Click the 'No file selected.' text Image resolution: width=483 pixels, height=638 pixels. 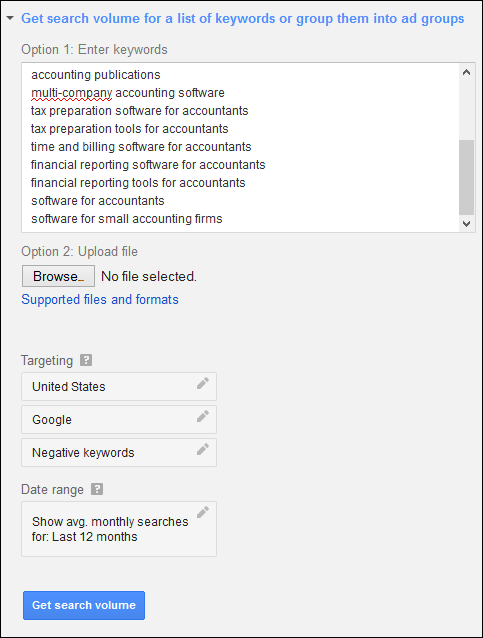point(149,277)
